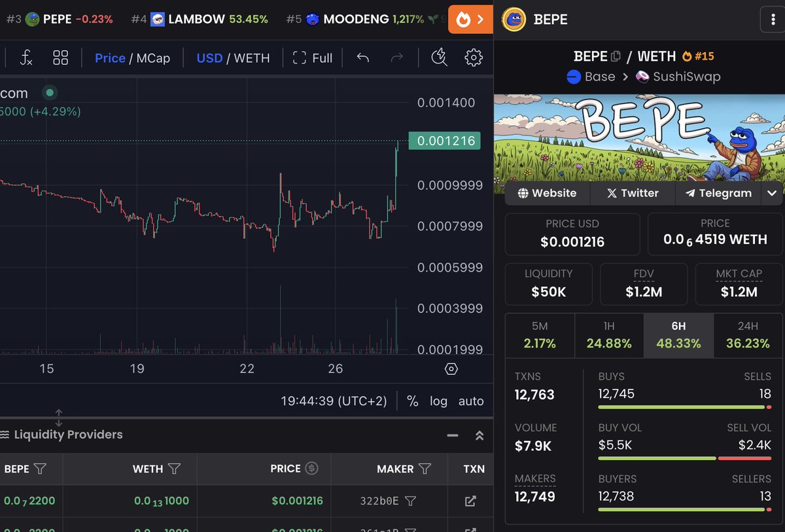Viewport: 785px width, 532px height.
Task: Click the MKT CAP $1.2M box
Action: pyautogui.click(x=739, y=284)
